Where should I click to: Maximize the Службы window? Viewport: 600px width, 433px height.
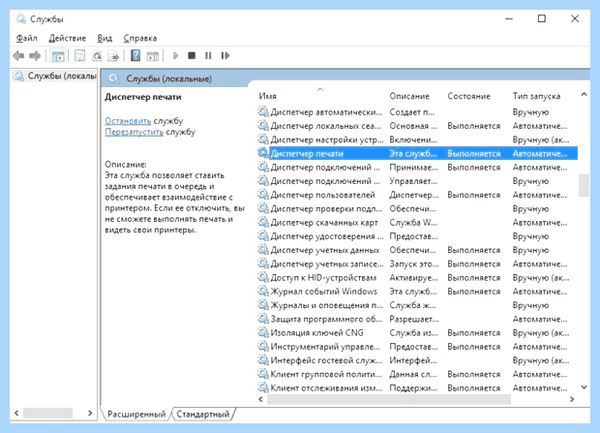point(542,18)
